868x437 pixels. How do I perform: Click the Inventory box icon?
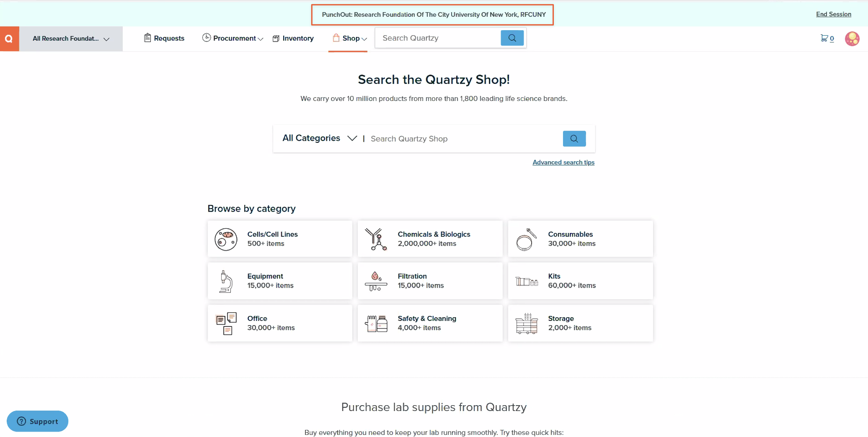click(276, 39)
